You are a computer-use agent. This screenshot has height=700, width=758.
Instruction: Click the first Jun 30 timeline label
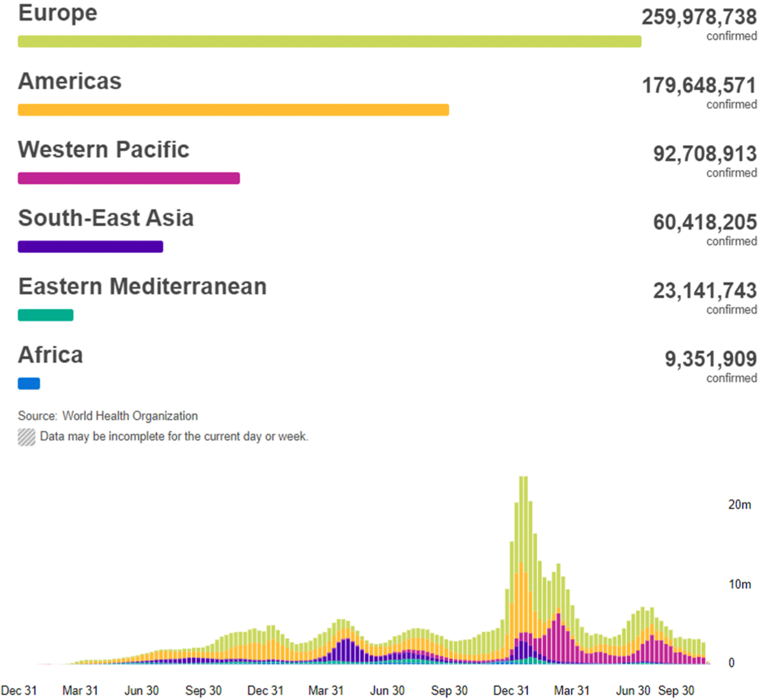click(142, 690)
